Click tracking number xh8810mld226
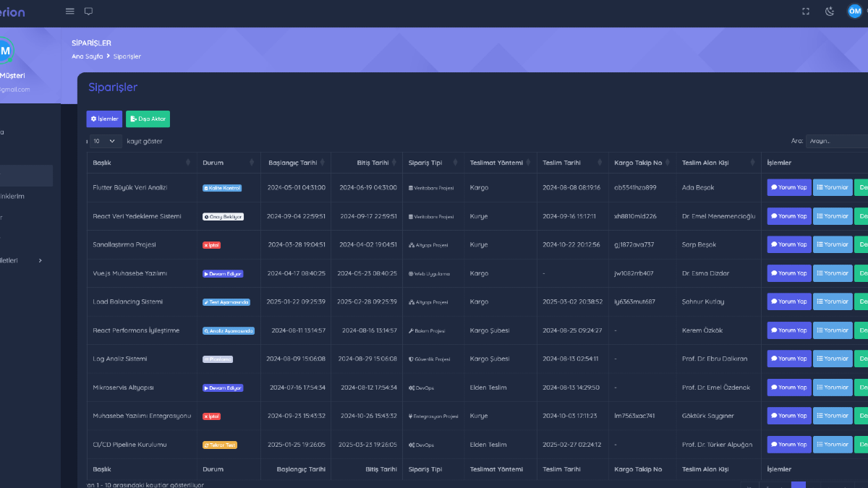Image resolution: width=868 pixels, height=488 pixels. (x=635, y=216)
